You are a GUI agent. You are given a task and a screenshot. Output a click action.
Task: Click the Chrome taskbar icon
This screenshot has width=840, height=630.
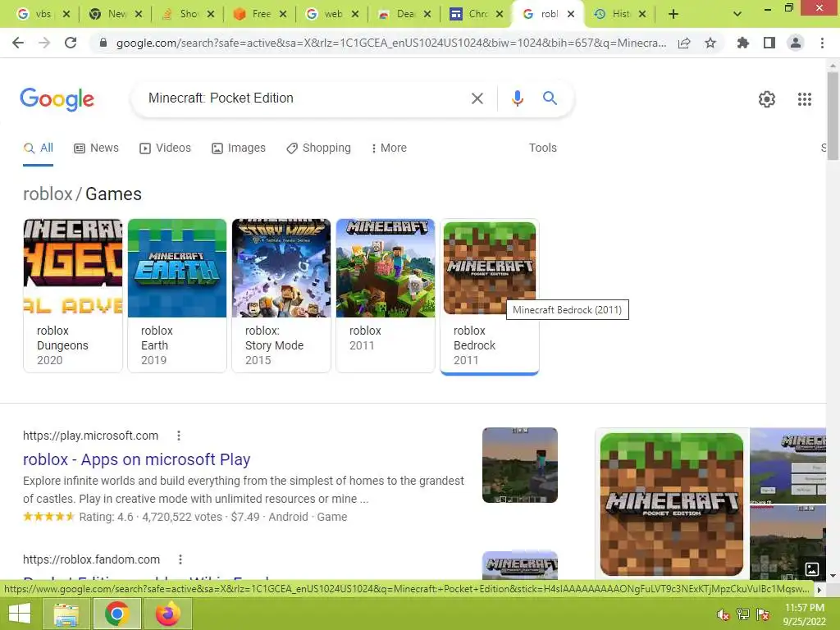(117, 614)
